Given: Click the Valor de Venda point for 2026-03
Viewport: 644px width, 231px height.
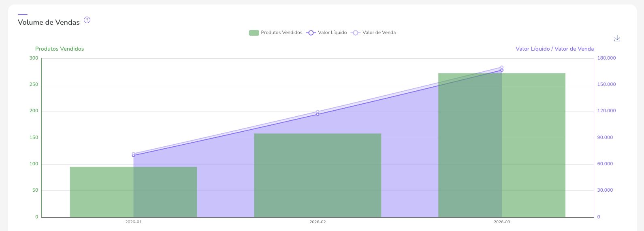Looking at the screenshot, I should tap(502, 67).
